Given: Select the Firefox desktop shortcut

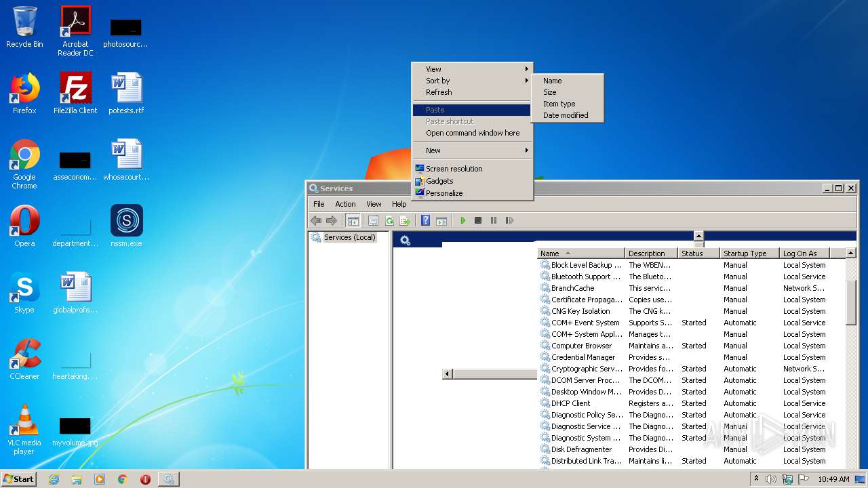Looking at the screenshot, I should click(24, 94).
